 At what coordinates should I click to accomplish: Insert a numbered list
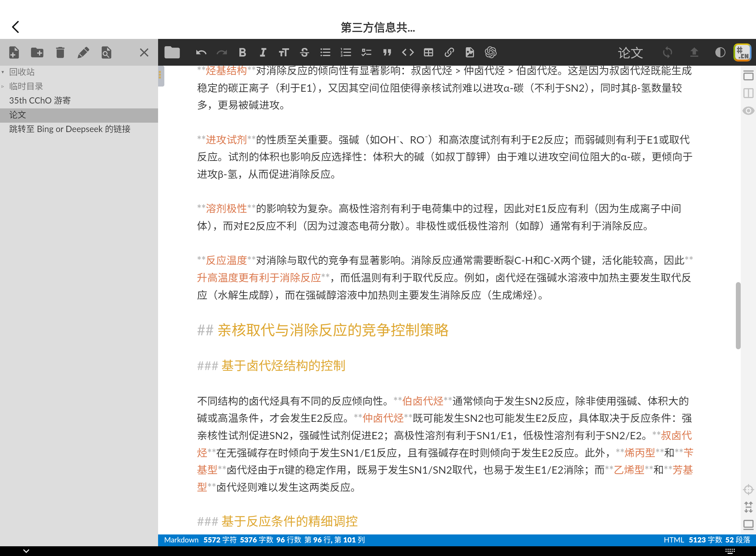coord(346,52)
